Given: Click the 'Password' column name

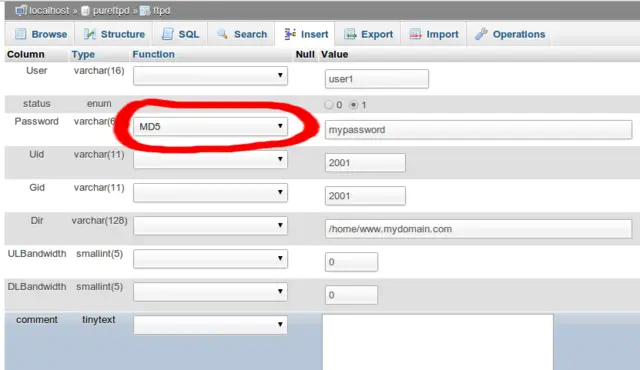Looking at the screenshot, I should (36, 122).
